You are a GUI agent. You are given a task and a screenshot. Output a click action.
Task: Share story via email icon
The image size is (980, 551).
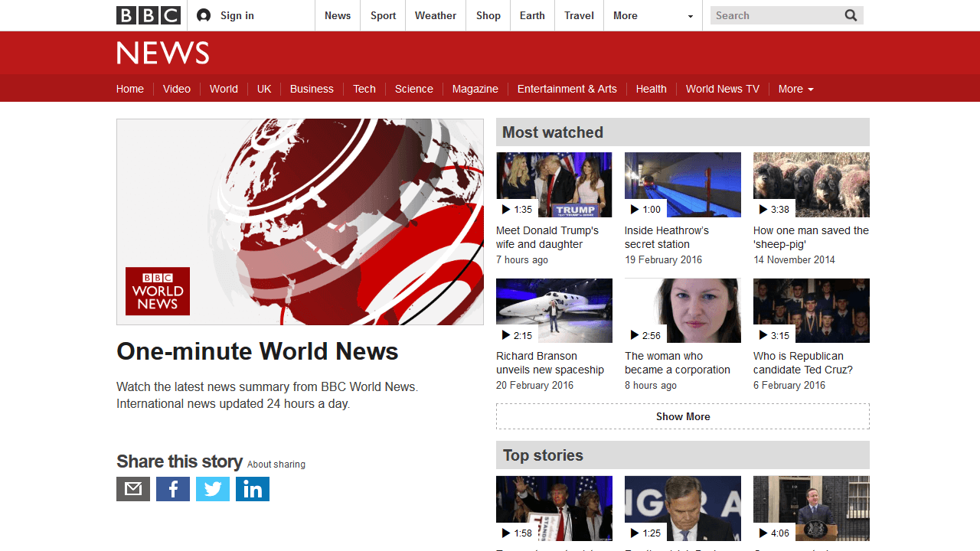133,489
